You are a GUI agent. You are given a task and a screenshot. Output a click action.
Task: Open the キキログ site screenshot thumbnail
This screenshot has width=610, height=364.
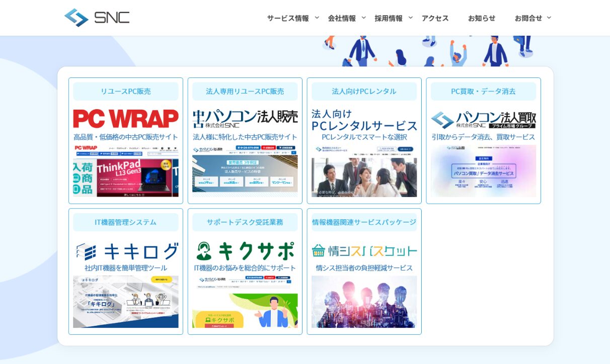[x=126, y=302]
